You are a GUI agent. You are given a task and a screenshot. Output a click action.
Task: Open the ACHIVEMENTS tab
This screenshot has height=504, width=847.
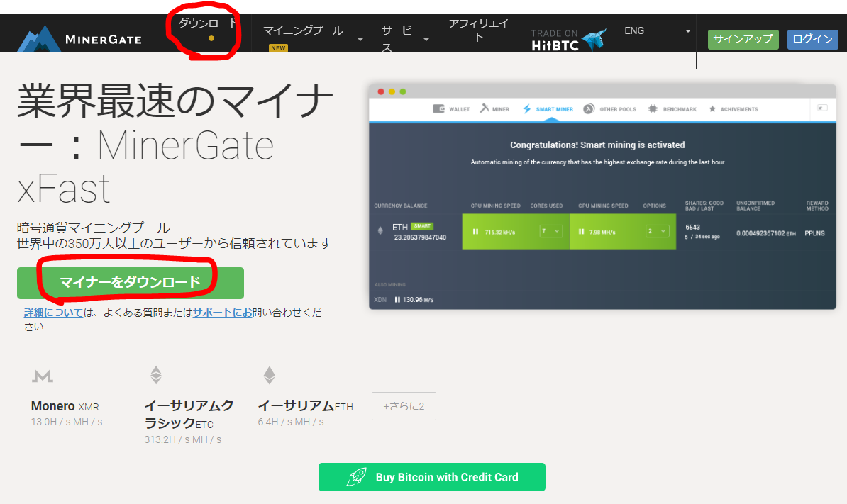(x=733, y=109)
